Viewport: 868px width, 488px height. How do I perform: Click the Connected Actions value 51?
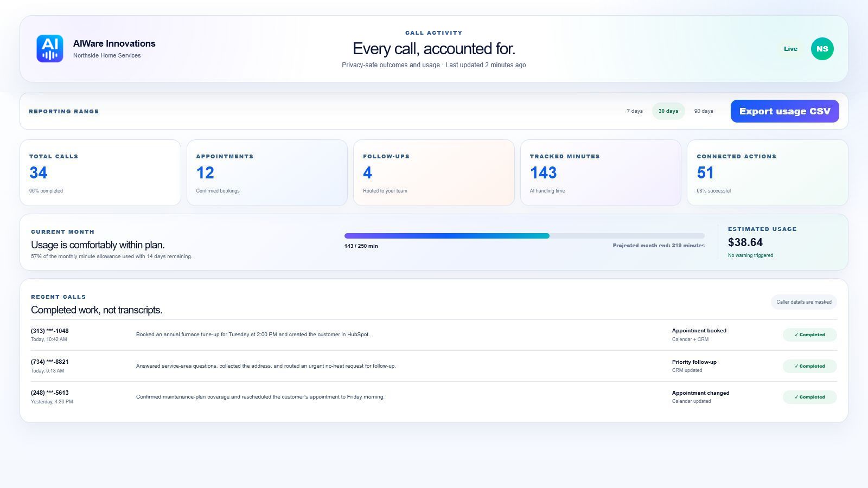(705, 173)
